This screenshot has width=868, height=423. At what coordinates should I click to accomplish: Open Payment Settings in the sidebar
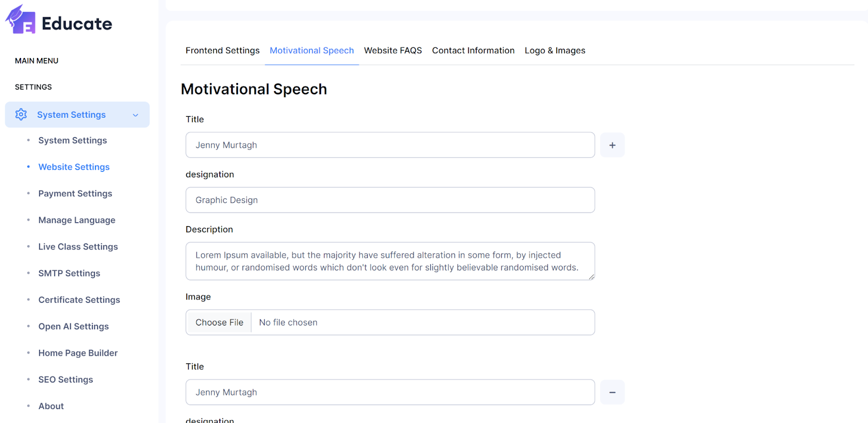[75, 194]
